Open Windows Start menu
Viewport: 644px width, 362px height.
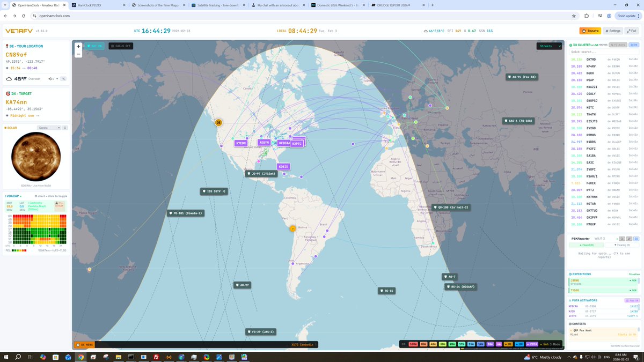pyautogui.click(x=7, y=357)
